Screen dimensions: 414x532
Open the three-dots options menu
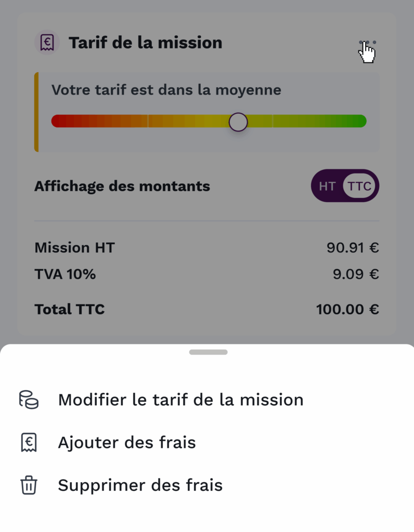(x=367, y=43)
